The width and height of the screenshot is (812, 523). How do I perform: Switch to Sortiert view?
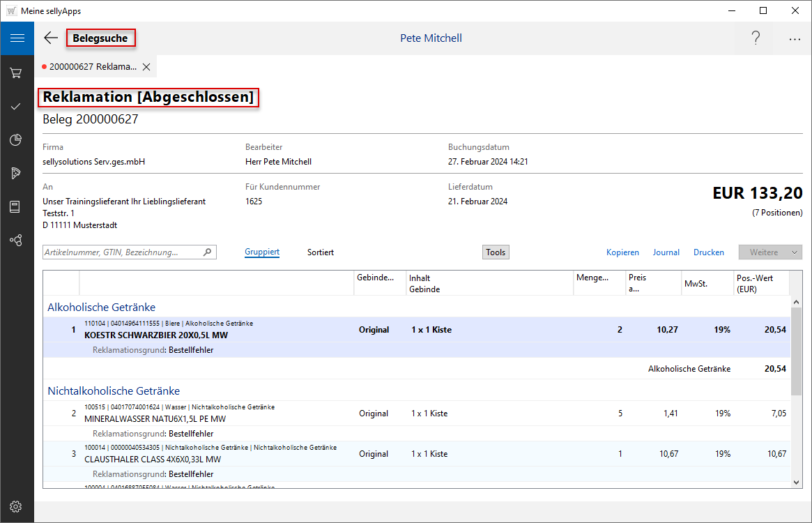321,252
